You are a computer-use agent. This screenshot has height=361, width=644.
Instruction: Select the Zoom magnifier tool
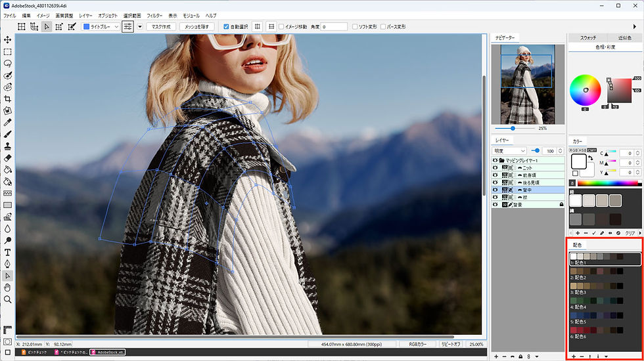tap(7, 299)
